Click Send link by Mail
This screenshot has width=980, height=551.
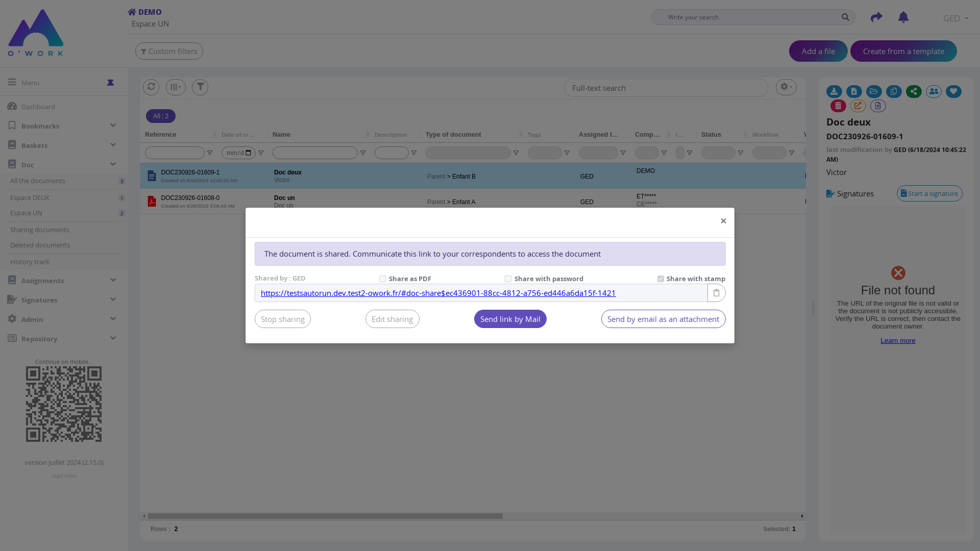(510, 319)
